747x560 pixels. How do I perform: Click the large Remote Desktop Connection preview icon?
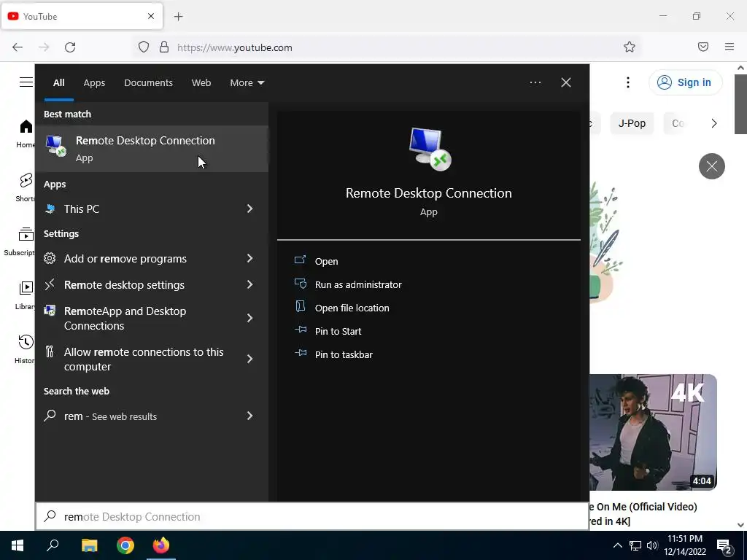click(429, 149)
